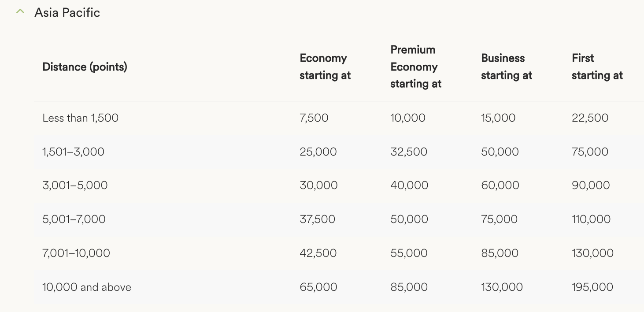The height and width of the screenshot is (312, 644).
Task: Select the 1,501–3,000 distance row label
Action: (x=73, y=152)
